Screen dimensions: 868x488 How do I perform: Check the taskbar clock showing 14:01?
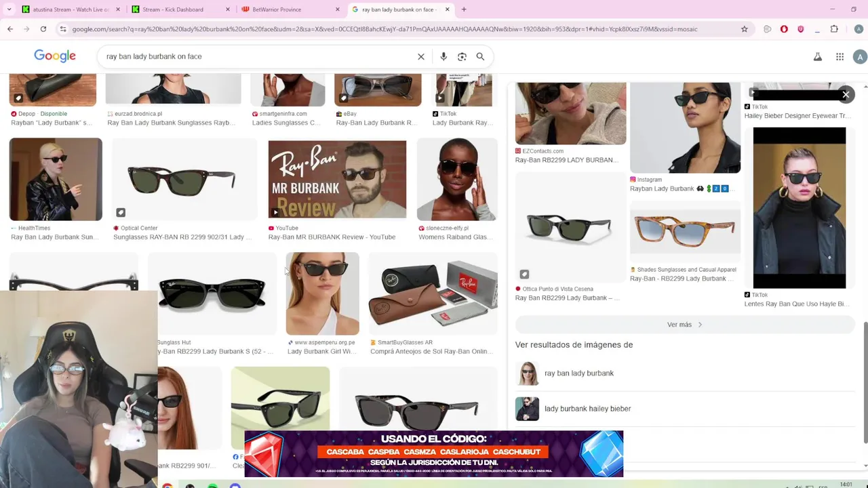846,485
